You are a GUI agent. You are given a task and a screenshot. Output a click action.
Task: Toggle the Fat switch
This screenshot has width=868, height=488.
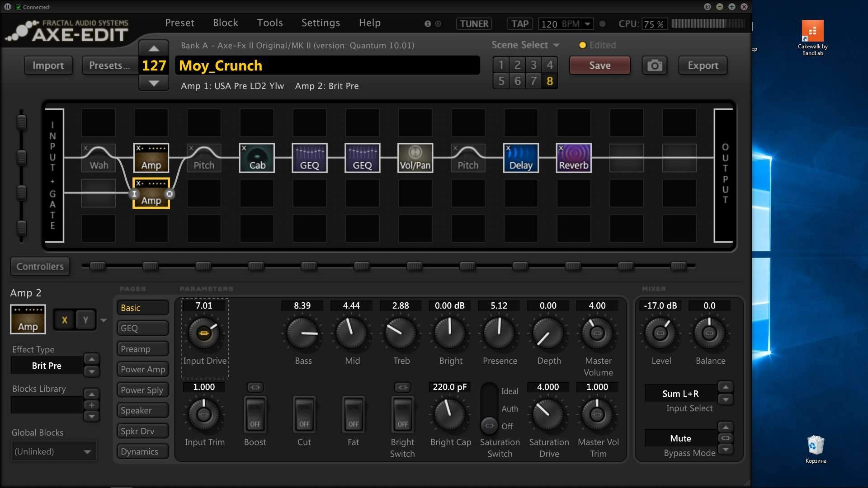(353, 414)
